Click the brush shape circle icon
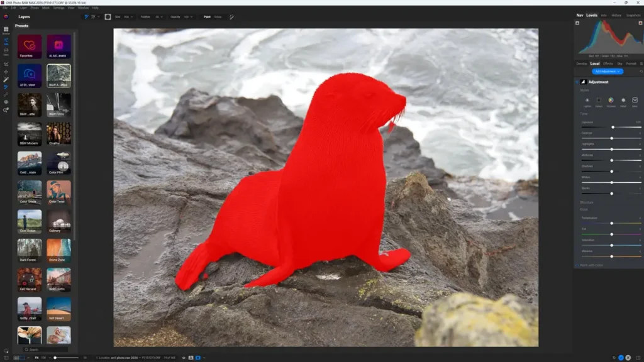The width and height of the screenshot is (644, 362). 108,17
